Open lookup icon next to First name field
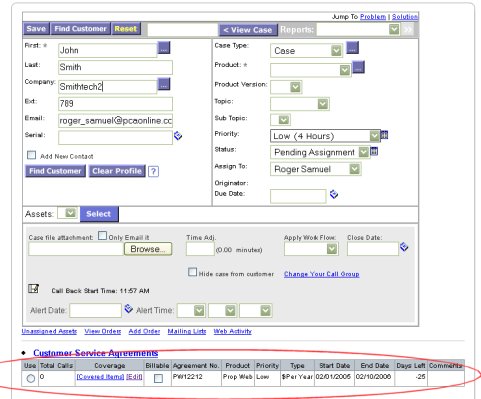The height and width of the screenshot is (399, 481). pos(164,48)
